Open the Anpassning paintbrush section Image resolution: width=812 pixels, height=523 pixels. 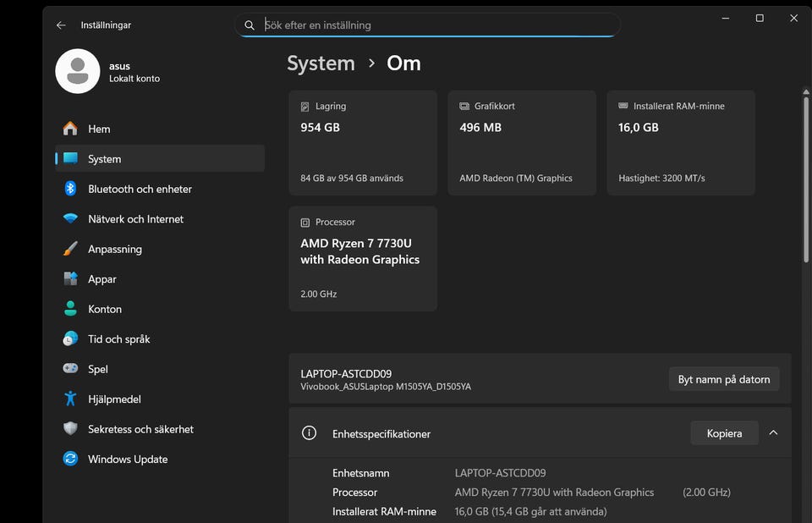tap(114, 250)
